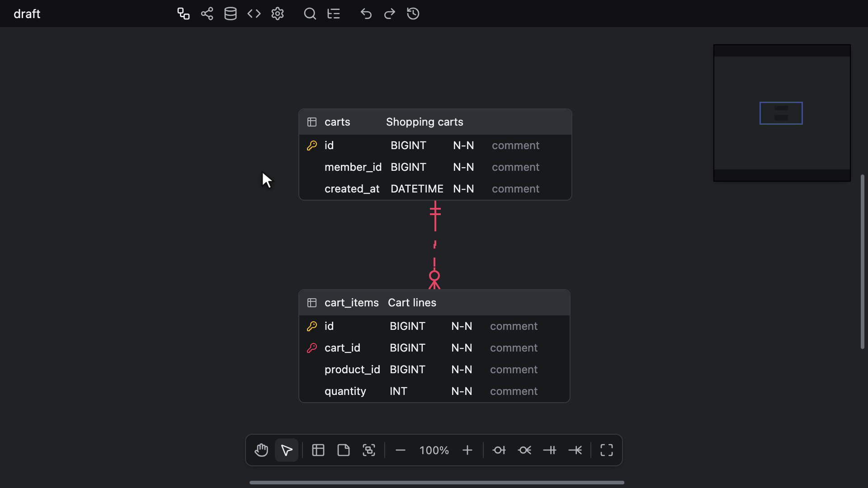Viewport: 868px width, 488px height.
Task: Select the zero-or-many relationship tool
Action: tap(524, 450)
